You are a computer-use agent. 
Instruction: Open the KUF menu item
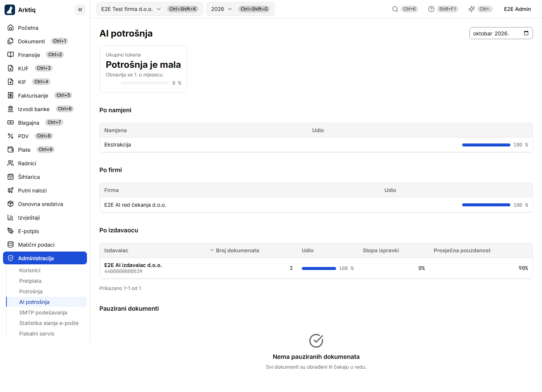pyautogui.click(x=45, y=68)
